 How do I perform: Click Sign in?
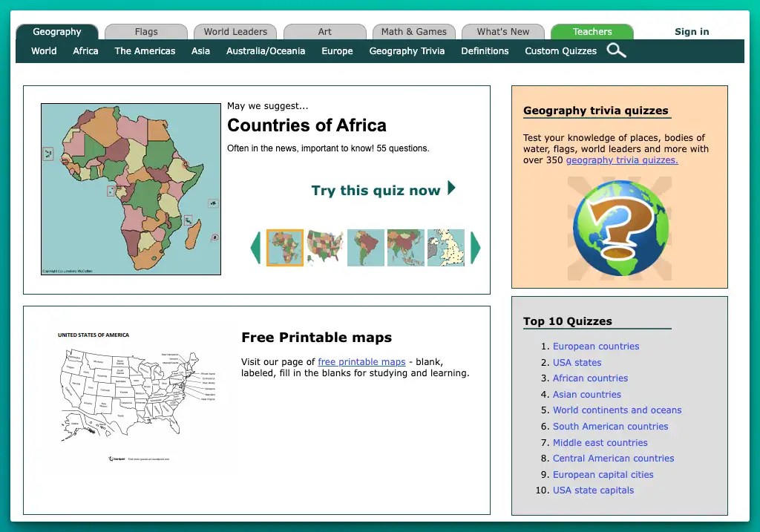click(692, 32)
